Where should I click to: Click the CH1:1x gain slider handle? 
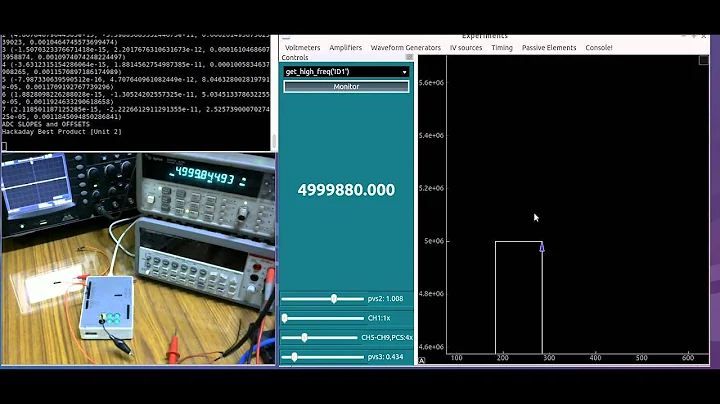pyautogui.click(x=285, y=318)
